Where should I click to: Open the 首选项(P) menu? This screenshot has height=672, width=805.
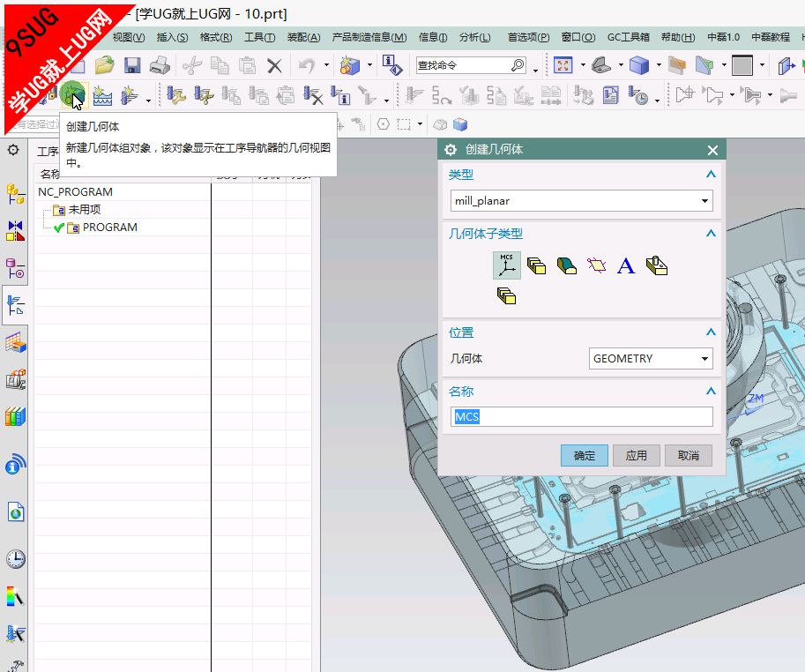[528, 37]
